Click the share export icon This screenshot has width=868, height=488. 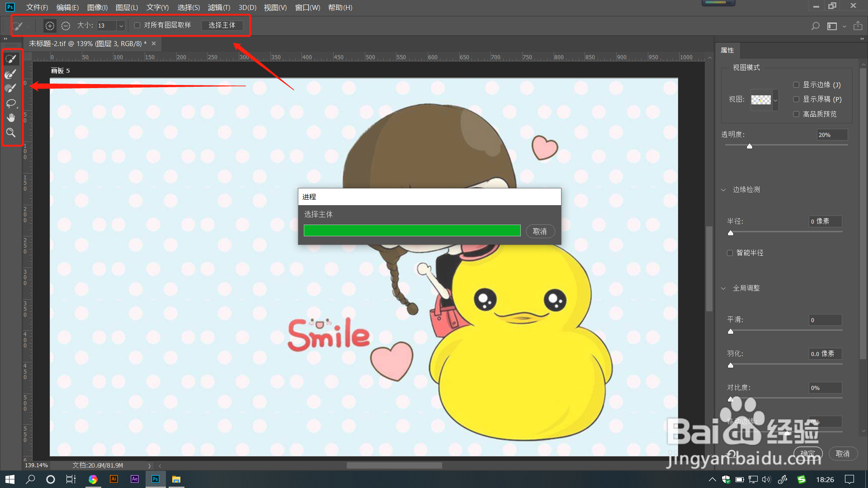tap(858, 26)
